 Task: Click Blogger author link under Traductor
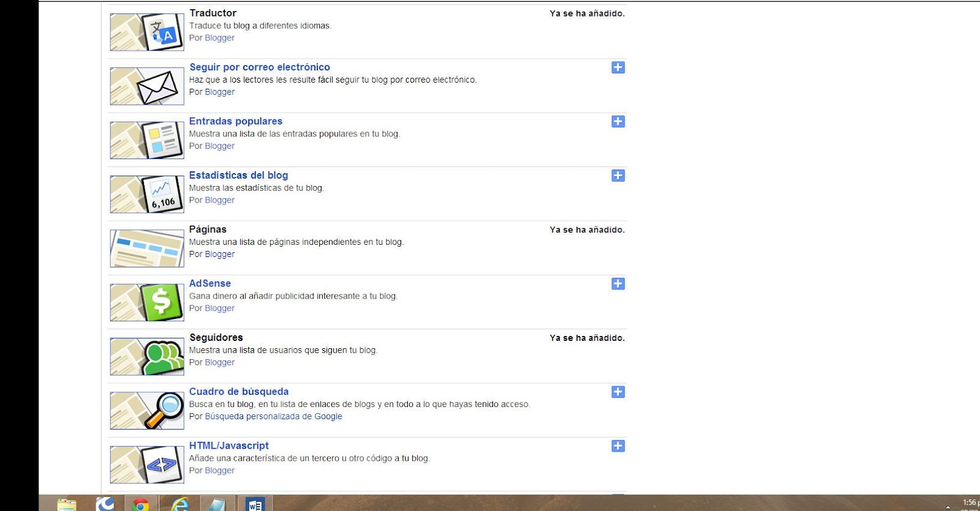click(x=220, y=38)
